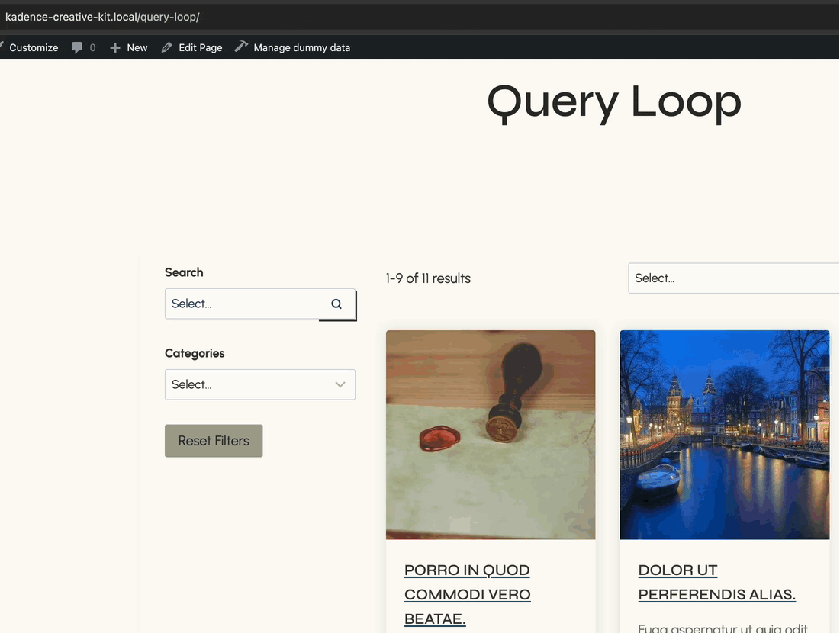Open the top-right Select sorting dropdown
This screenshot has height=633, width=840.
732,278
